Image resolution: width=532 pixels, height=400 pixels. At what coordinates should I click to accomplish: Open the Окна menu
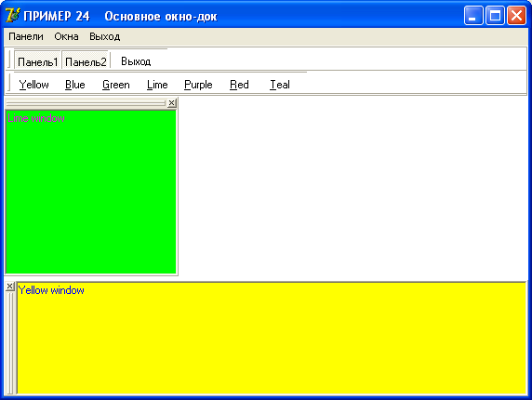[x=67, y=36]
